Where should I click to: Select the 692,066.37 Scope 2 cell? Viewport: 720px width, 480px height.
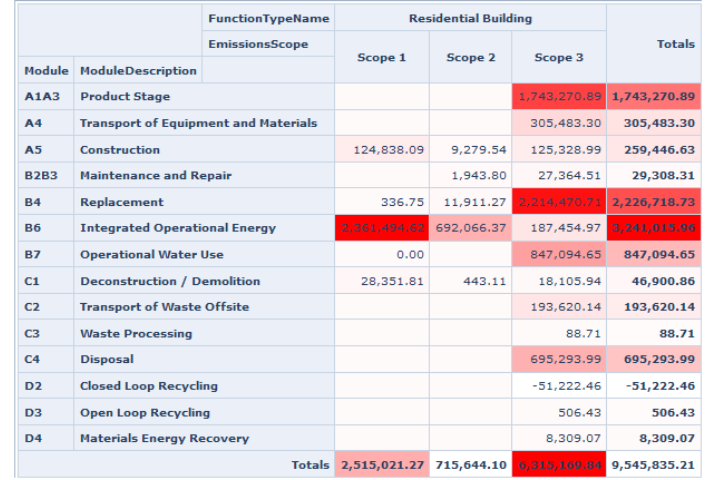(x=470, y=228)
